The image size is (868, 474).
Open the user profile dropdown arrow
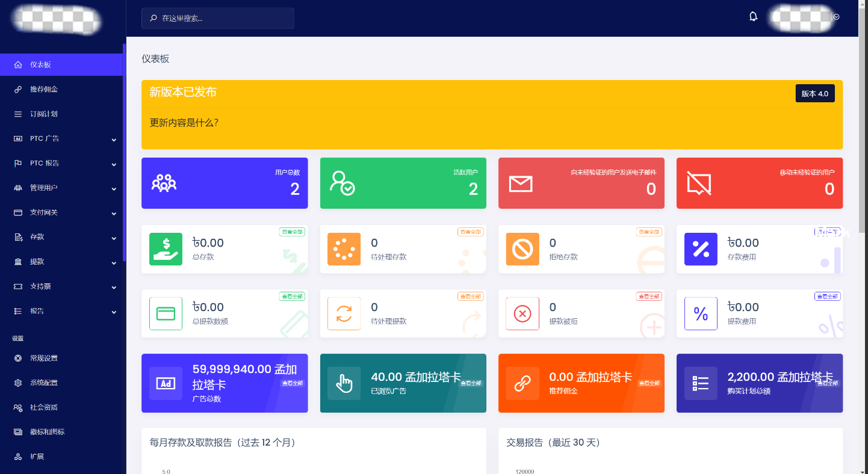(x=837, y=17)
